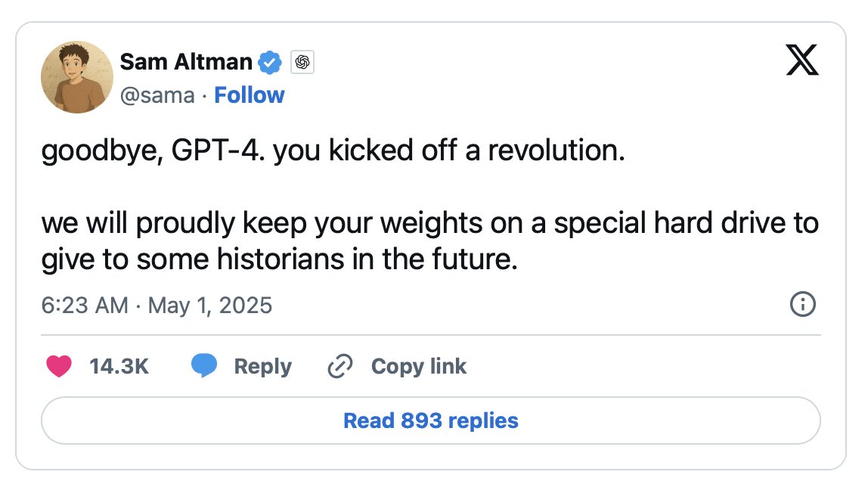Click the X logo icon
Image resolution: width=868 pixels, height=484 pixels.
(802, 60)
